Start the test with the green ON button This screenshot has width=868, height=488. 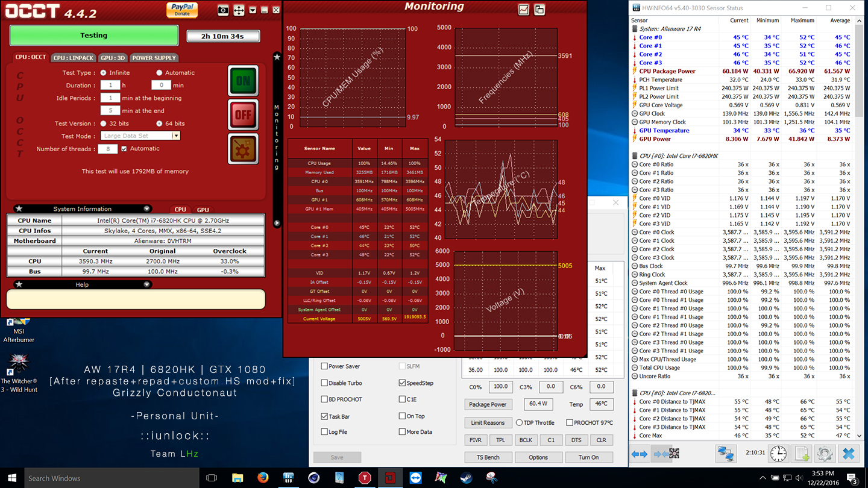tap(243, 81)
